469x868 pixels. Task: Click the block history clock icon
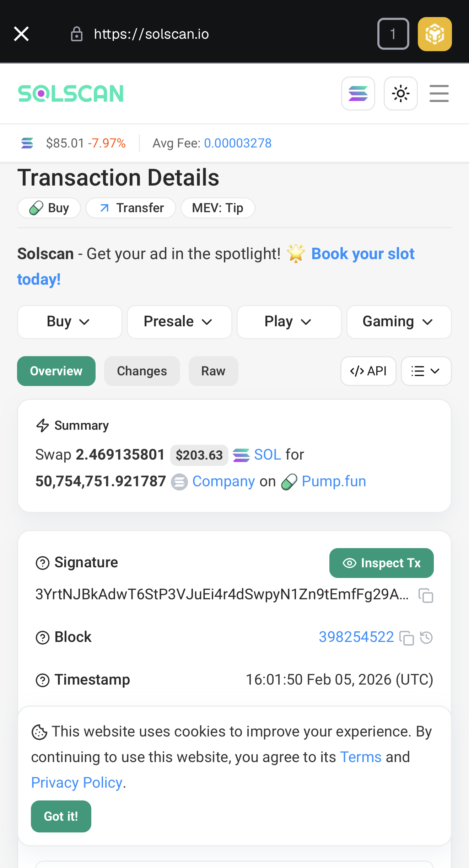click(426, 638)
